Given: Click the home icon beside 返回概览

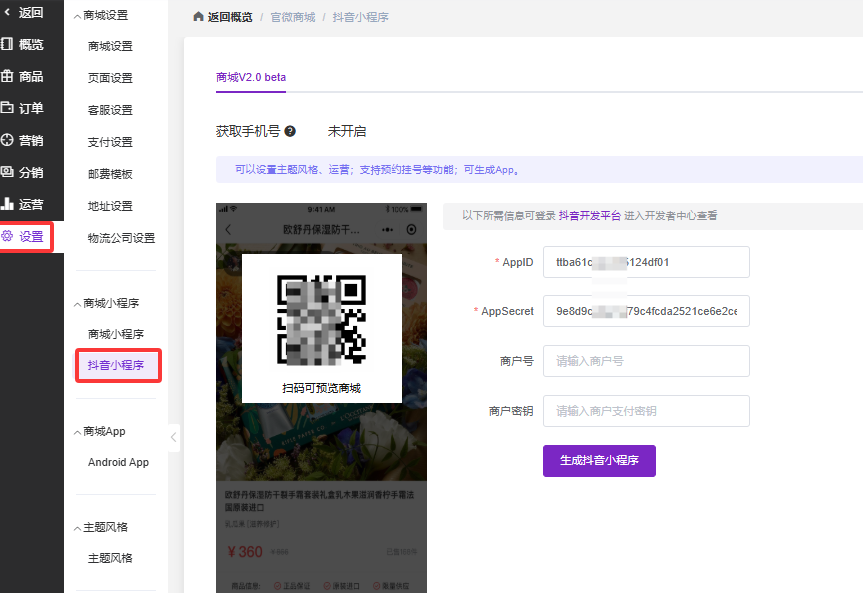Looking at the screenshot, I should pos(198,18).
